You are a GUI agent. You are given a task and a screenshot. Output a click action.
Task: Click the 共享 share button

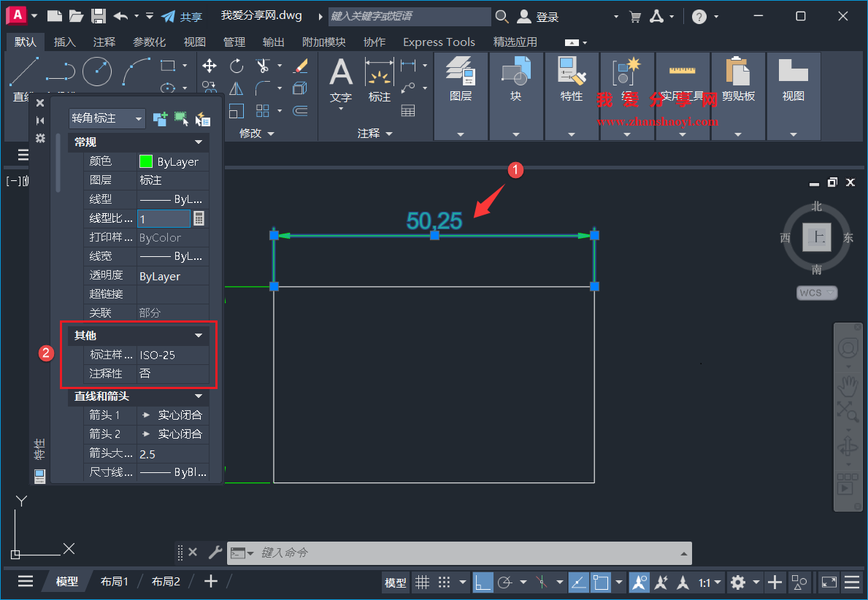[x=182, y=17]
